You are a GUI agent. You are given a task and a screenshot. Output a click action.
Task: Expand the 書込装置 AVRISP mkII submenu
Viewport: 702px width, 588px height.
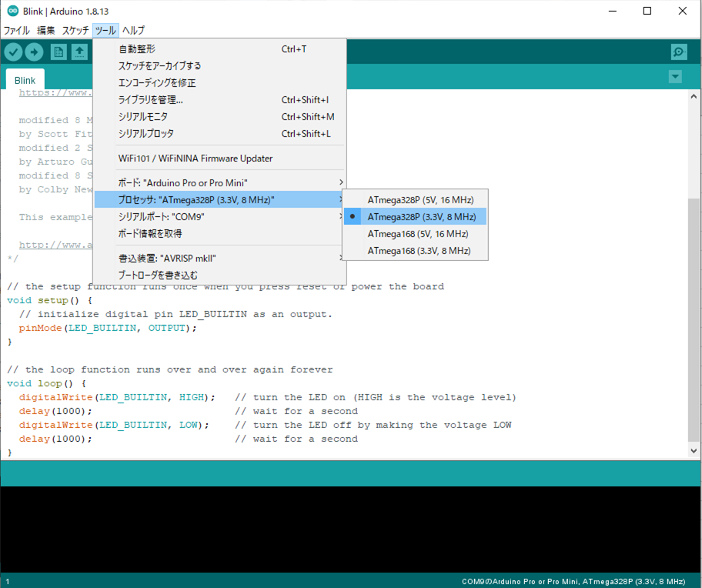(219, 258)
